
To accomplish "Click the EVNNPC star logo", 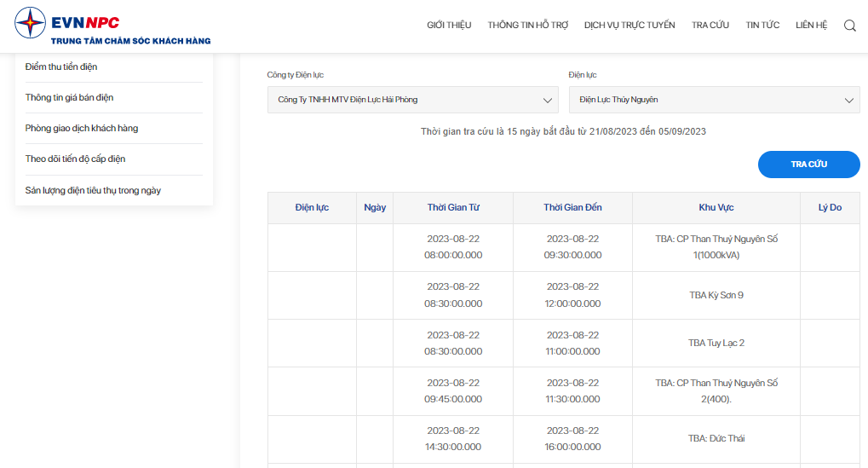I will tap(30, 23).
